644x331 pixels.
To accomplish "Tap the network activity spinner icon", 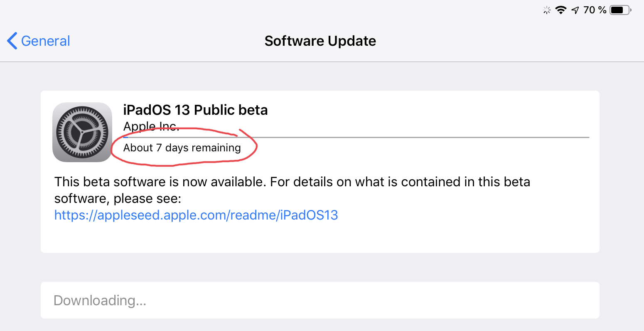I will tap(547, 10).
